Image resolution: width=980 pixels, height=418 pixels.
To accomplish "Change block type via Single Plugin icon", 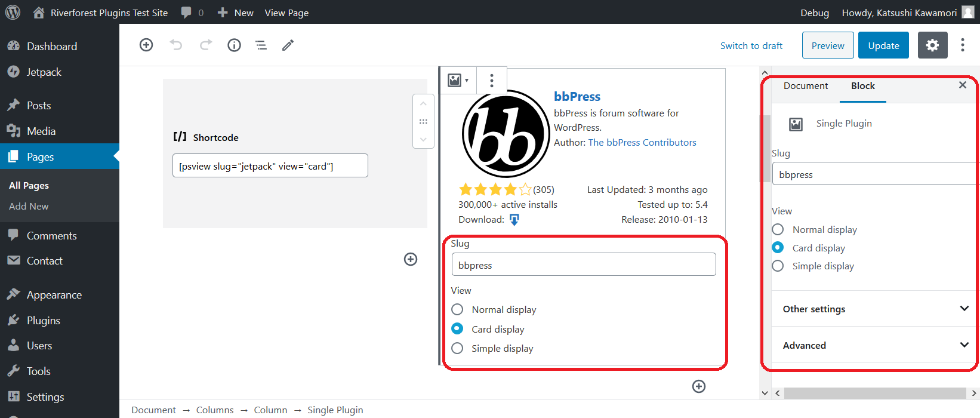I will click(x=458, y=80).
